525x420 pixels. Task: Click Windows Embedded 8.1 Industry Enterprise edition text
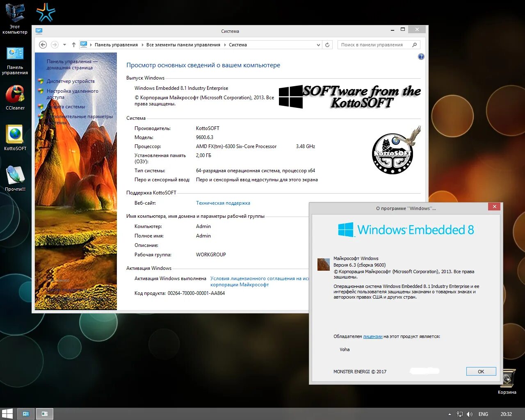point(181,88)
